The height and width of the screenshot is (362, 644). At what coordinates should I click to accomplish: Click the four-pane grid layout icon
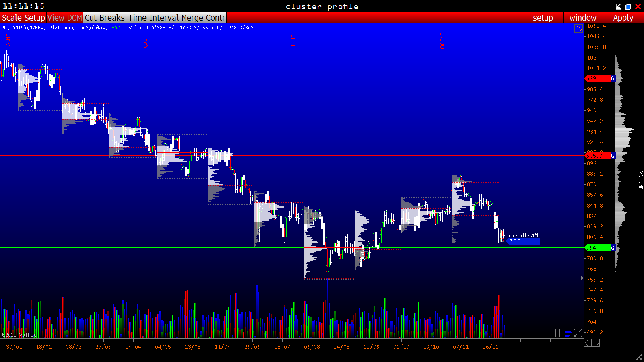pyautogui.click(x=559, y=333)
